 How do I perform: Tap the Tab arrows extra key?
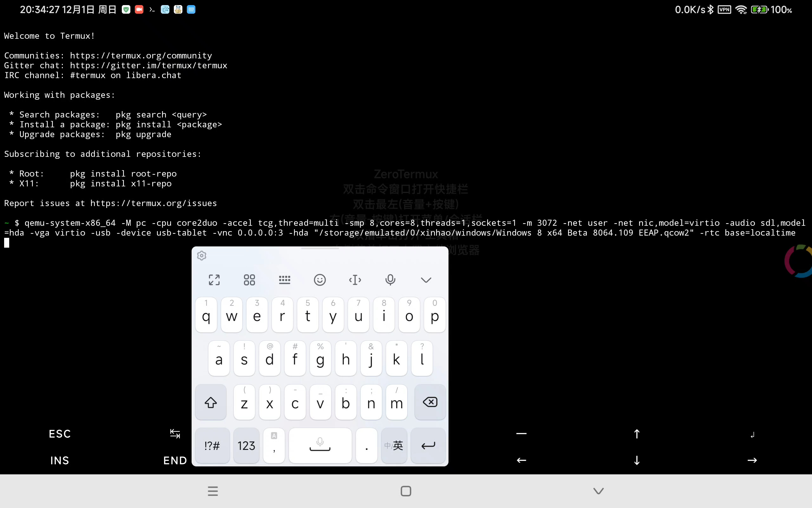(175, 434)
